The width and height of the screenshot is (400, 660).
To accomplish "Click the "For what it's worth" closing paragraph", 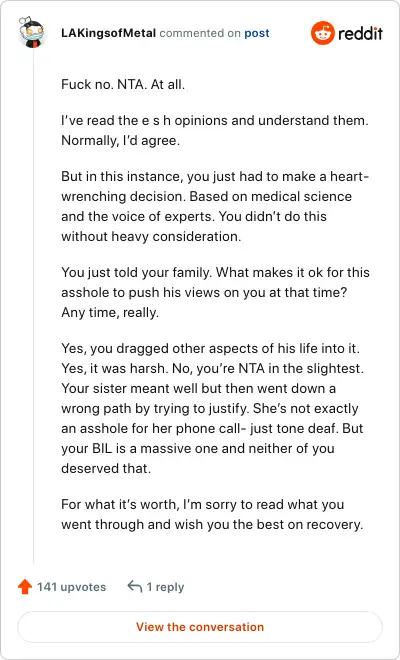I will (x=212, y=514).
